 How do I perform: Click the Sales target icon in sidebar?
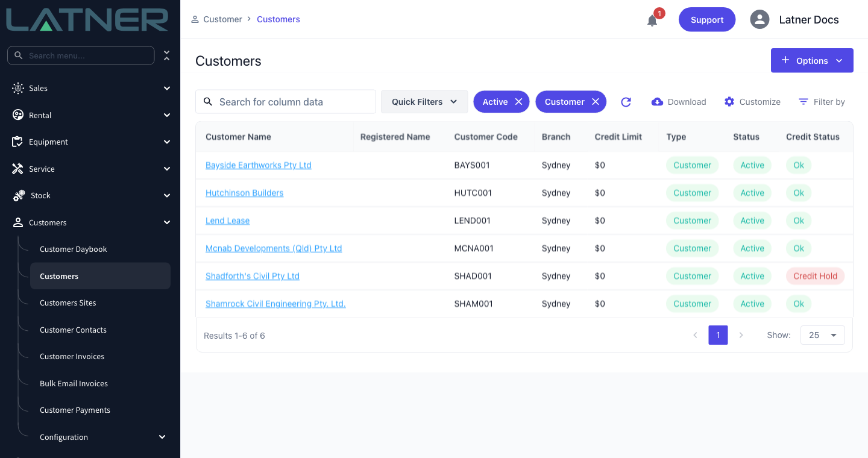pyautogui.click(x=18, y=88)
